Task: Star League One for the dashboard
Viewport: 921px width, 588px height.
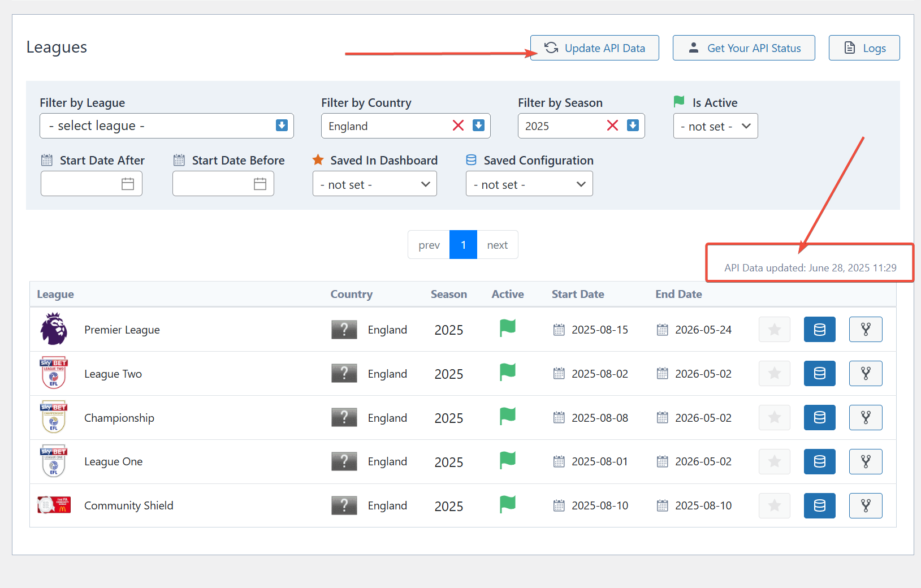Action: pos(775,461)
